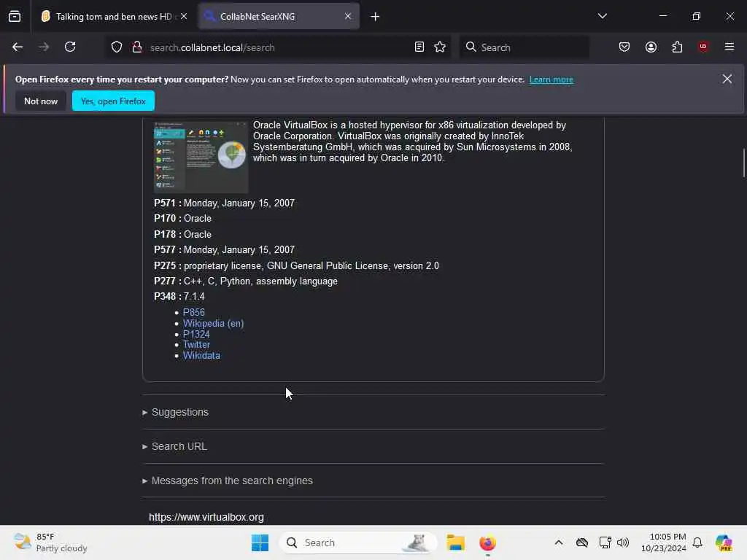
Task: Click the page vertical scrollbar thumb
Action: [743, 163]
